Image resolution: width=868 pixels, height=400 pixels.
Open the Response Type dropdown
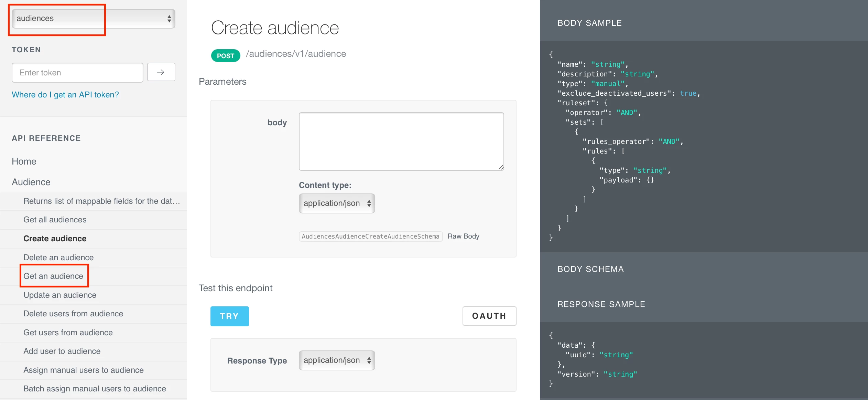pyautogui.click(x=337, y=360)
